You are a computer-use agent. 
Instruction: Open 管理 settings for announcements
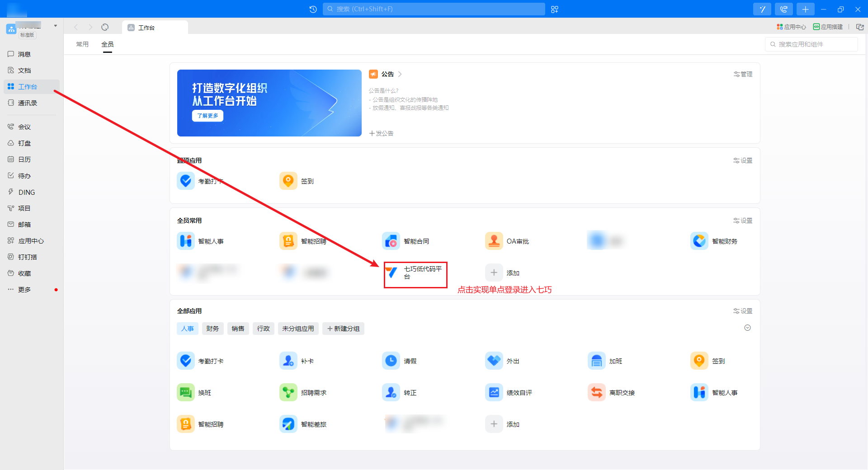pos(743,74)
